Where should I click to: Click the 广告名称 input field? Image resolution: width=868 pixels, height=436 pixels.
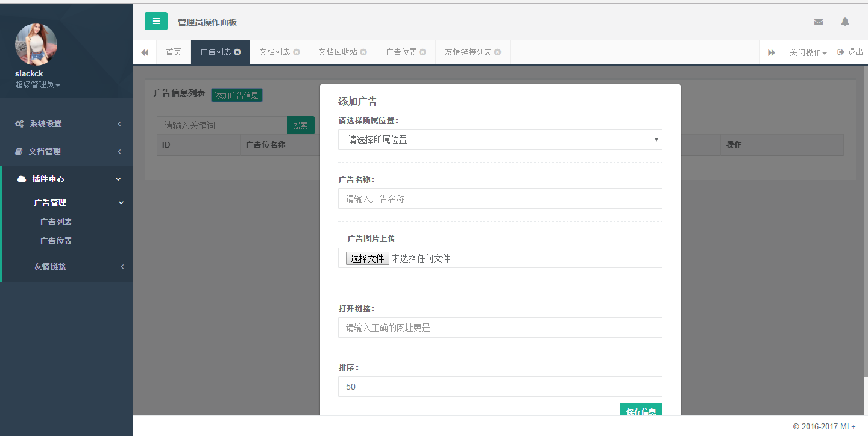point(500,199)
